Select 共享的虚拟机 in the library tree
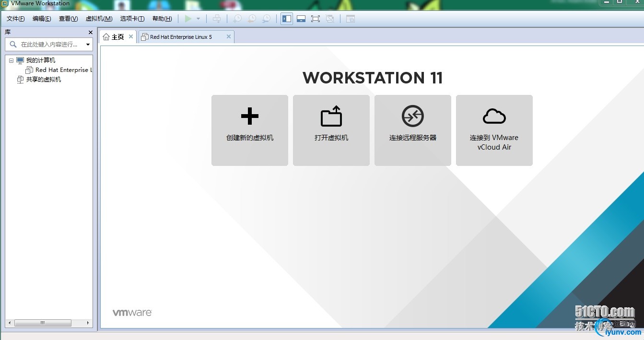 [44, 80]
